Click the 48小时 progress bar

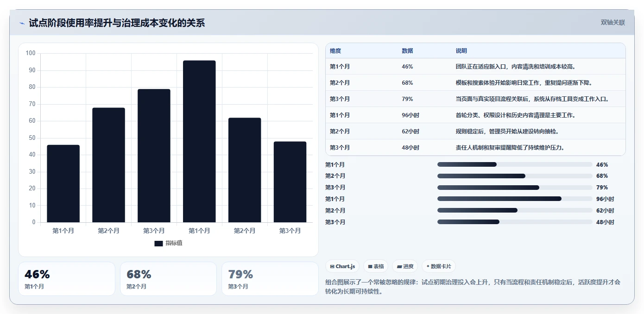pyautogui.click(x=515, y=222)
